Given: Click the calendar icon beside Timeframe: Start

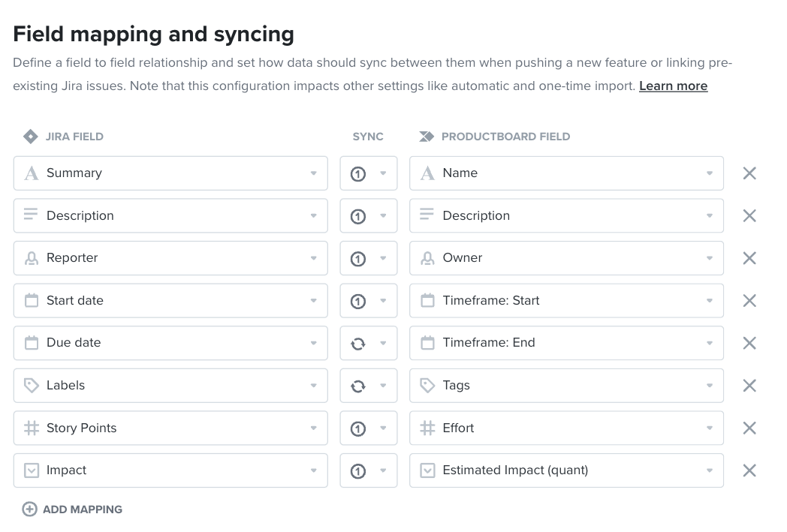Looking at the screenshot, I should pos(427,300).
